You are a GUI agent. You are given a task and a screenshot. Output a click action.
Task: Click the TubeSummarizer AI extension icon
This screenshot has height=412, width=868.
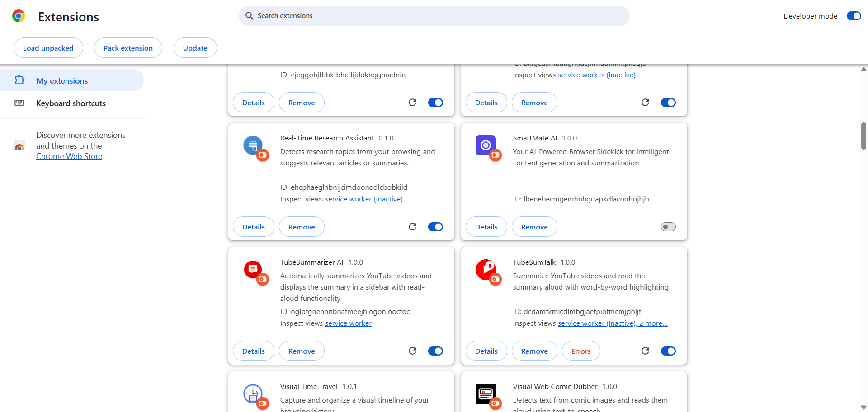click(253, 270)
